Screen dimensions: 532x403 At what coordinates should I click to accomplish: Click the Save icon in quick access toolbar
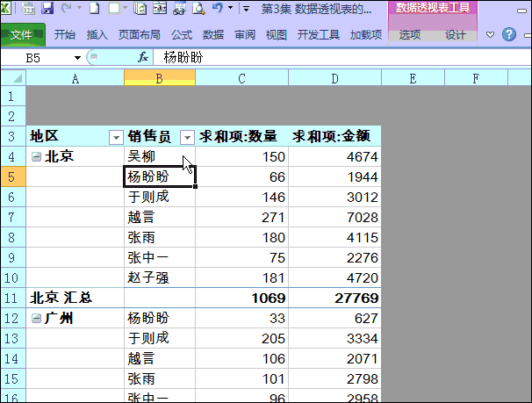tap(47, 9)
